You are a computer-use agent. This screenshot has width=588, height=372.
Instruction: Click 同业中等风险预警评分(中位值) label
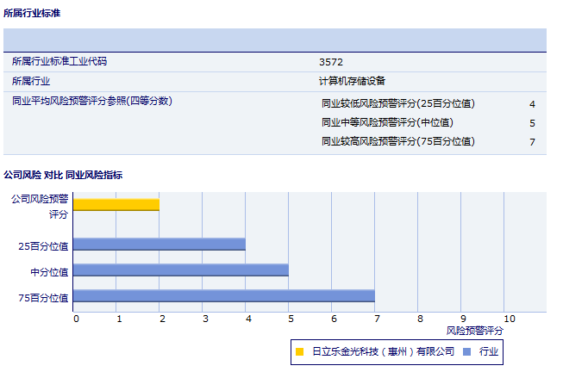[x=387, y=122]
